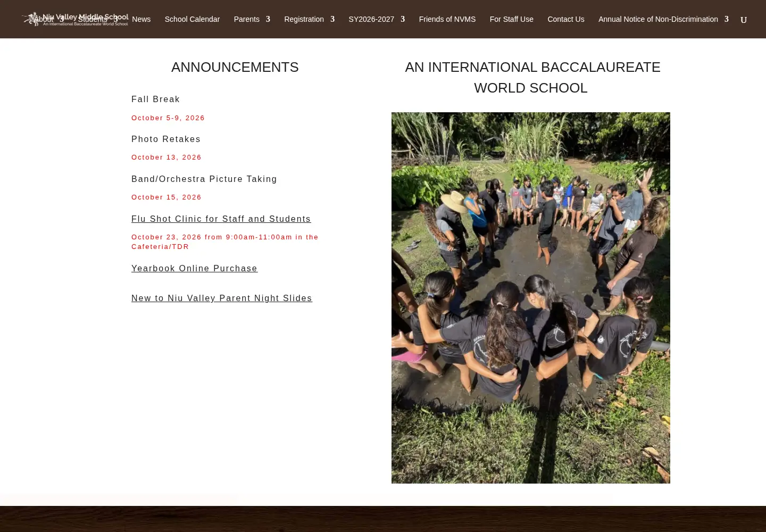
Task: Open the For Staff Use page
Action: click(x=511, y=19)
